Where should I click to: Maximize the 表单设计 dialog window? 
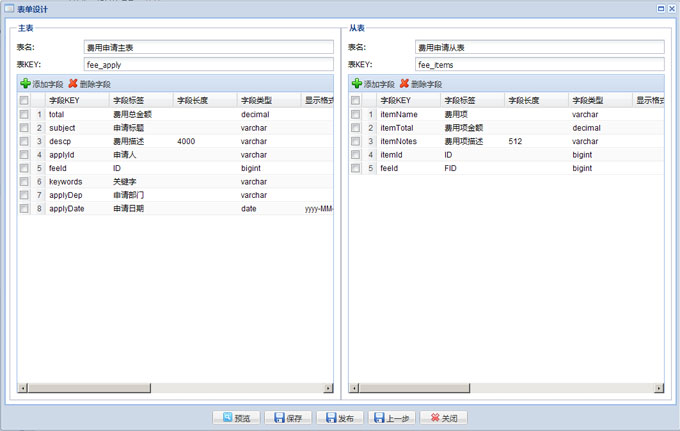click(x=661, y=8)
